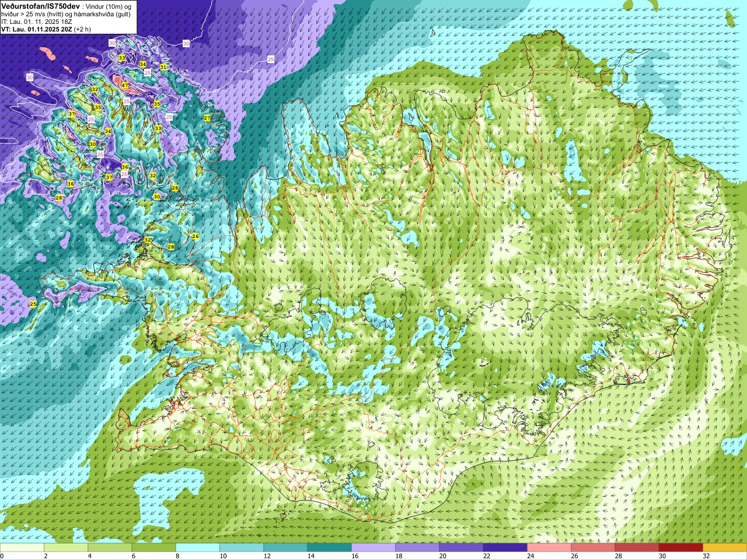
Task: Click the '26' legend scale label
Action: coord(574,556)
